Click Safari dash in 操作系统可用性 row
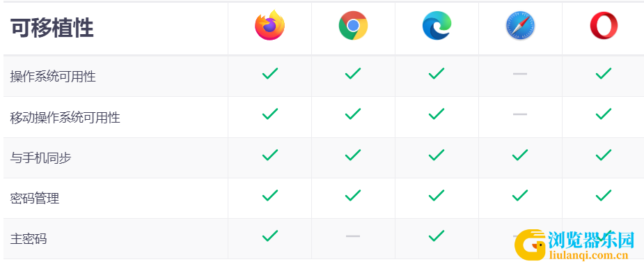This screenshot has height=262, width=644. coord(520,74)
